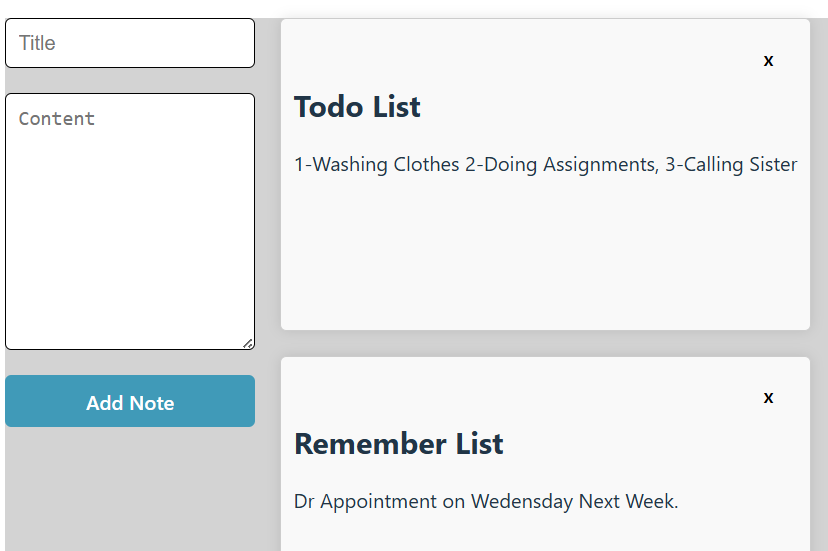Focus the Title input field
Viewport: 828px width, 551px height.
(130, 43)
